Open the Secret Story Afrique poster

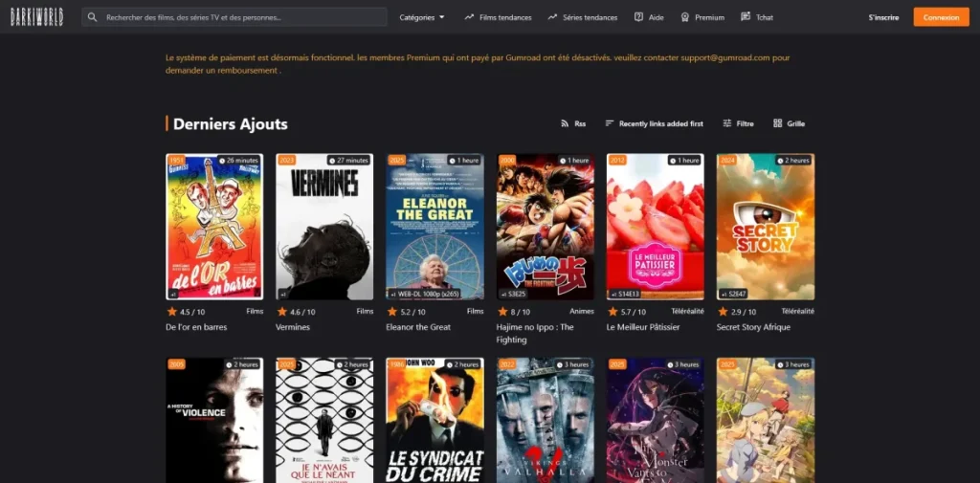(766, 227)
